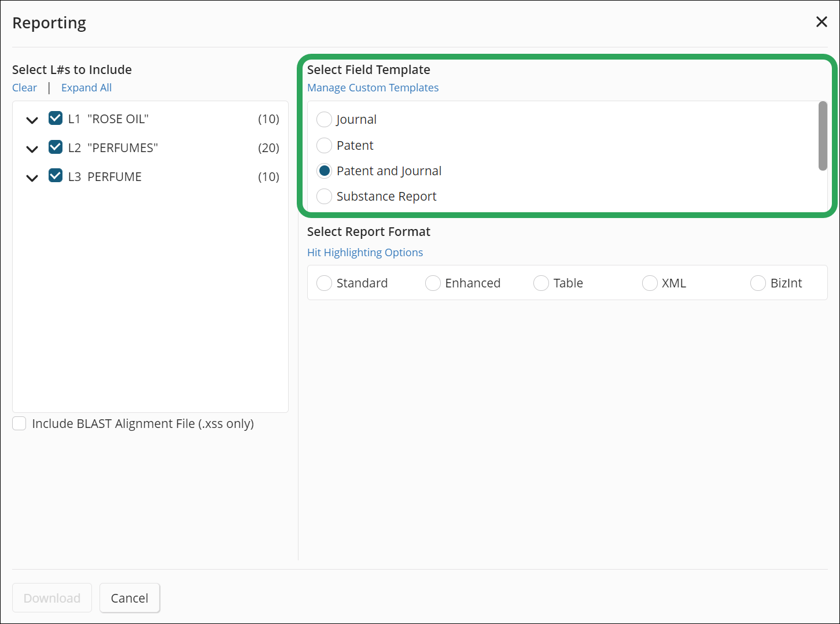Click the L3 PERFUME label
The height and width of the screenshot is (624, 840).
tap(105, 176)
